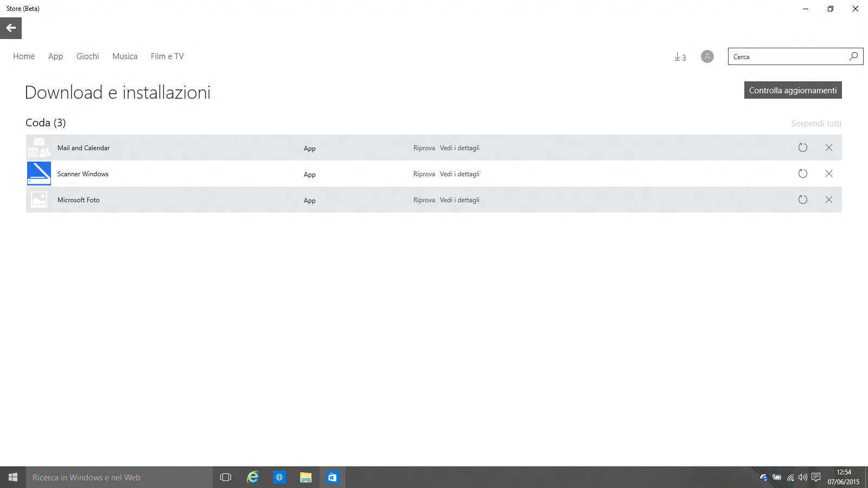Click the Store taskbar icon
868x488 pixels.
point(333,477)
